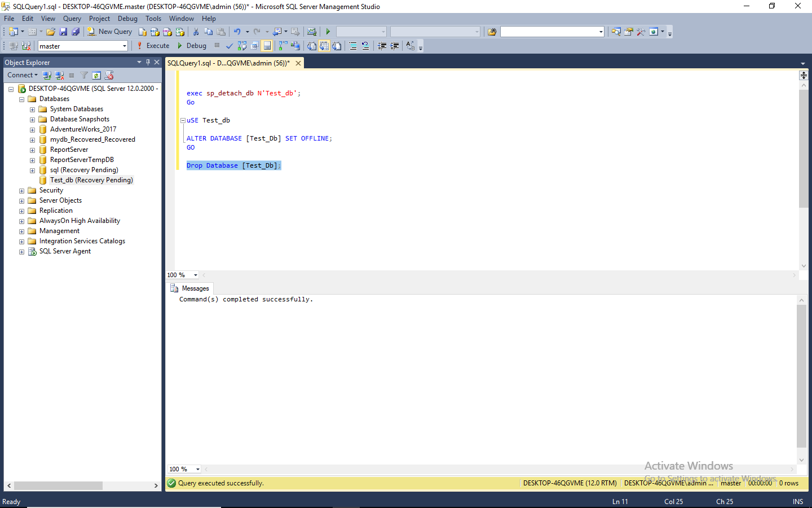Toggle the IntelliSense Enabled icon
The width and height of the screenshot is (812, 508).
click(x=267, y=46)
